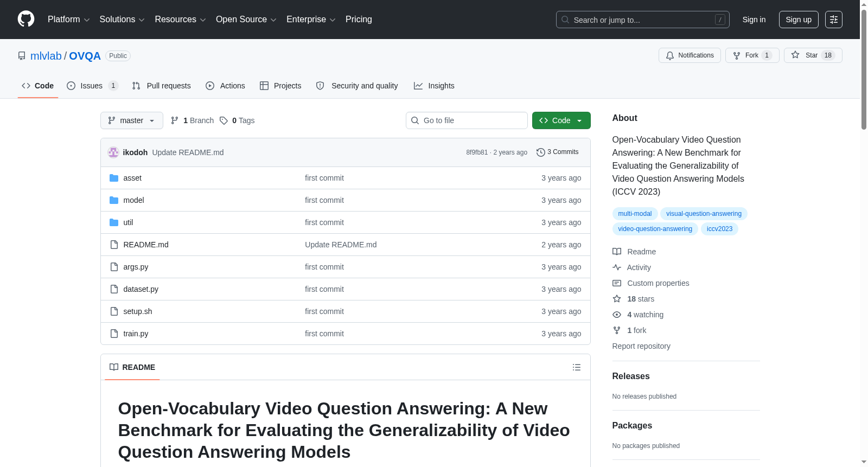This screenshot has height=467, width=868.
Task: Click the commits history clock icon
Action: tap(541, 152)
